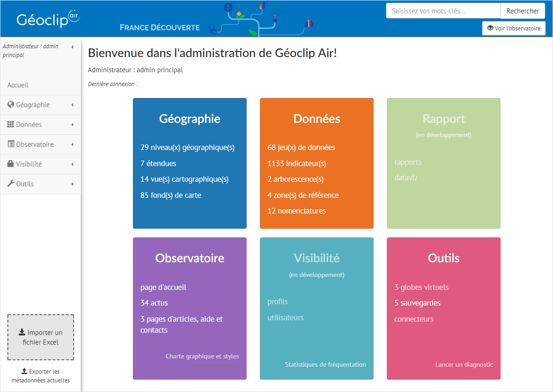Click the Dernière connexion text
Screen dimensions: 553x392
coord(113,84)
